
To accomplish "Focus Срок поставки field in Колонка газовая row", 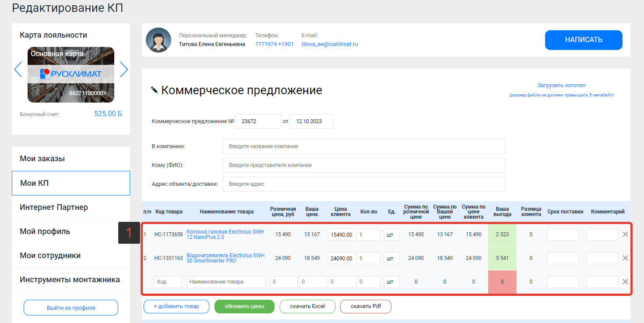I will pos(563,234).
